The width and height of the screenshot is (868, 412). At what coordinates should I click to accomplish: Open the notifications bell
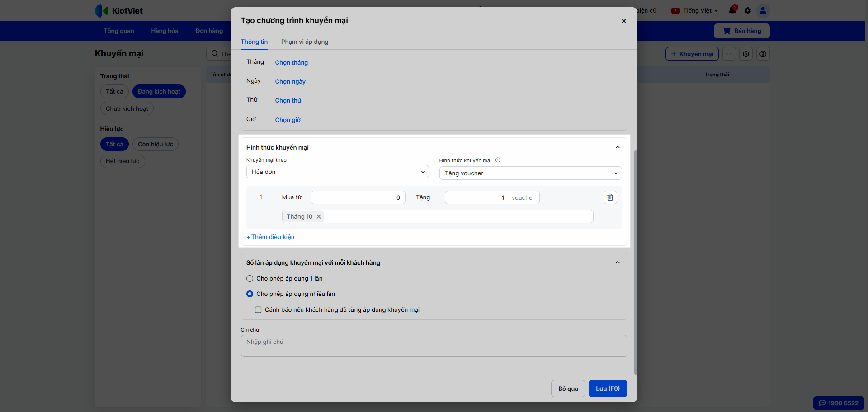tap(732, 10)
